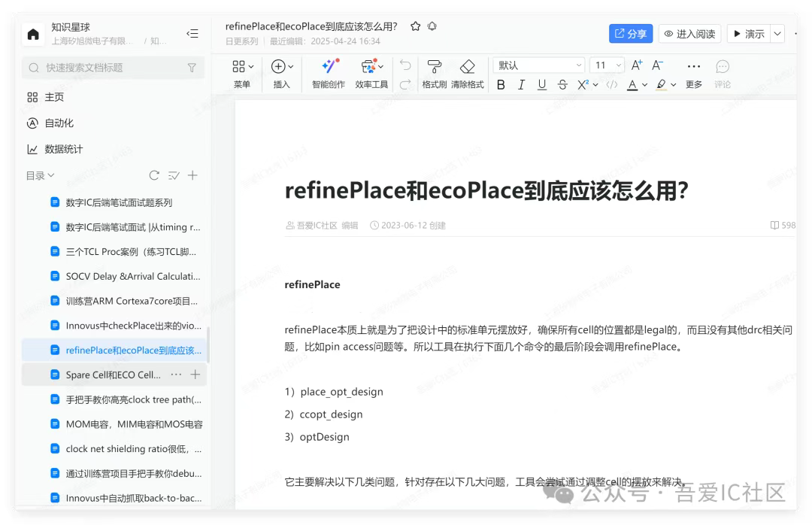Image resolution: width=812 pixels, height=525 pixels.
Task: Open the font color picker arrow
Action: 645,84
